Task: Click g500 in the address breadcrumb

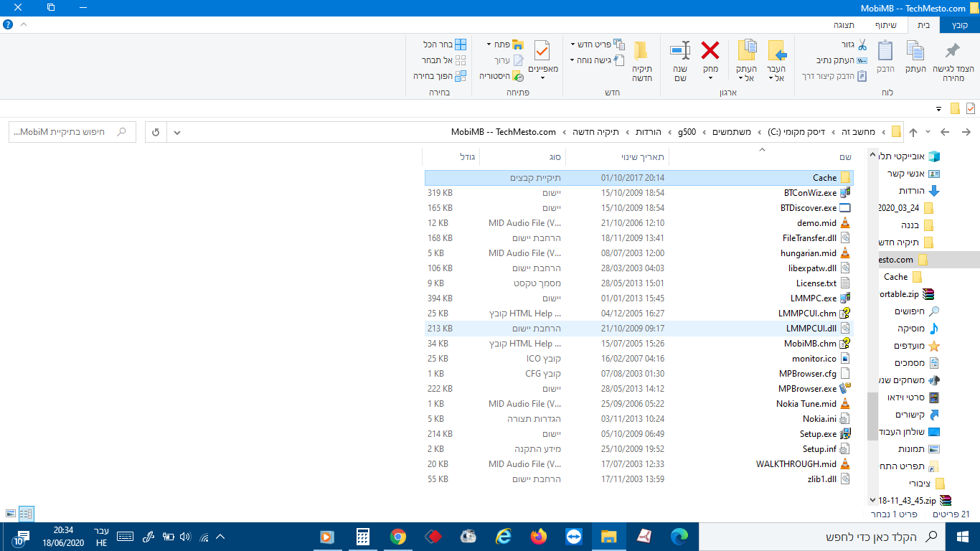Action: (686, 132)
